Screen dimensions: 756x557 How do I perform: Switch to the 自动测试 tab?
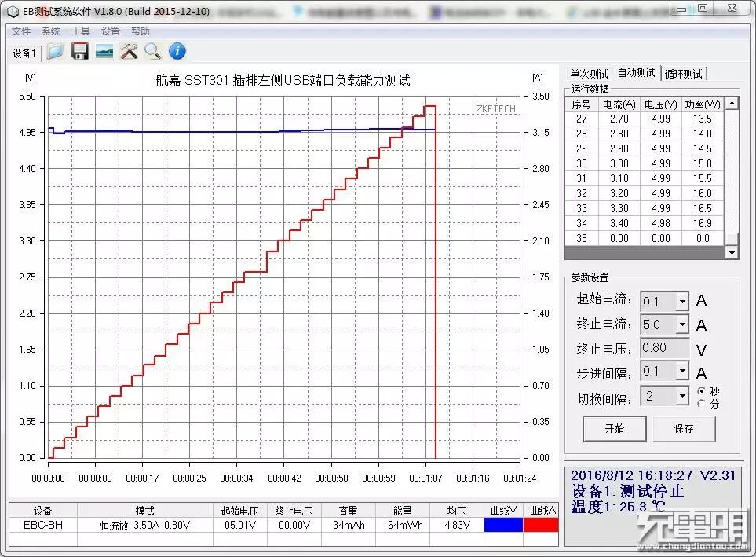click(x=636, y=73)
